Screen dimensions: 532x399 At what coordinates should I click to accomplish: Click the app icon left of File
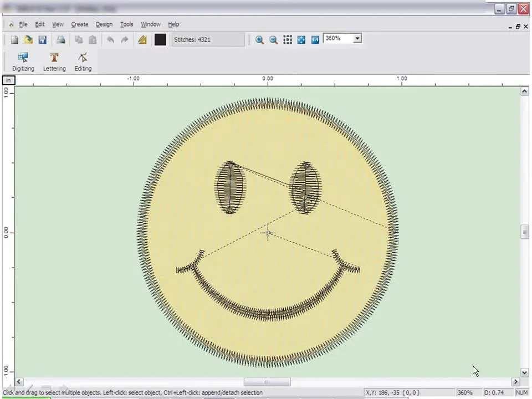[11, 24]
